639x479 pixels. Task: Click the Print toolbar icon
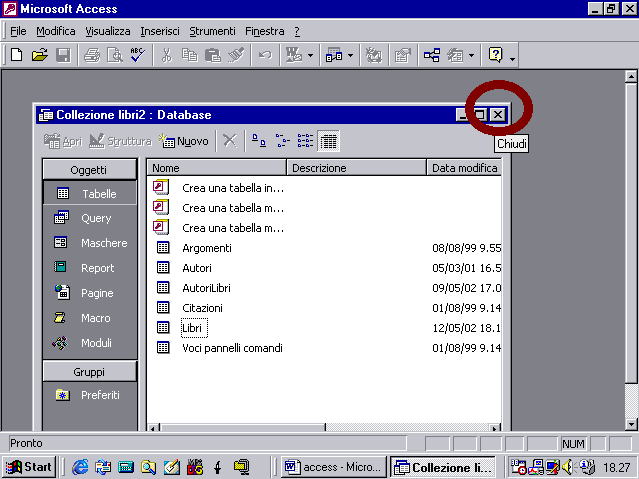[92, 55]
